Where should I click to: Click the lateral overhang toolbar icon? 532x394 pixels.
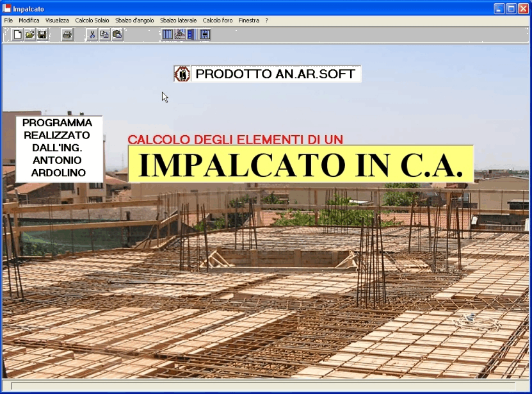(x=192, y=35)
